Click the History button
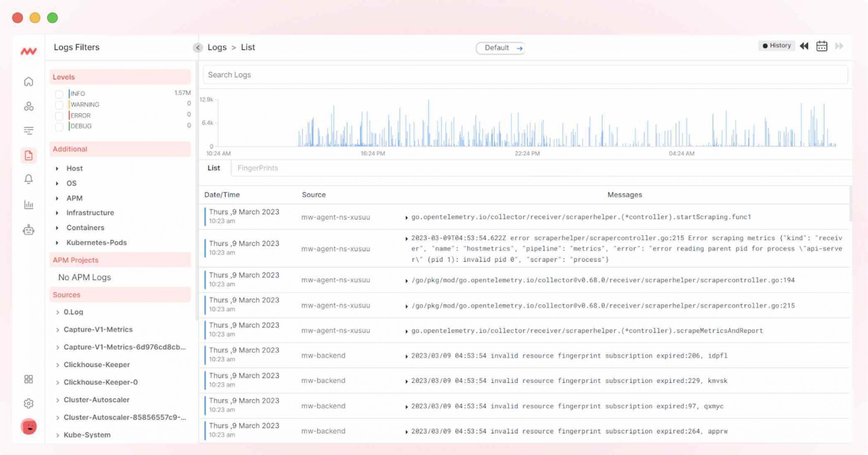Image resolution: width=868 pixels, height=455 pixels. (x=776, y=46)
